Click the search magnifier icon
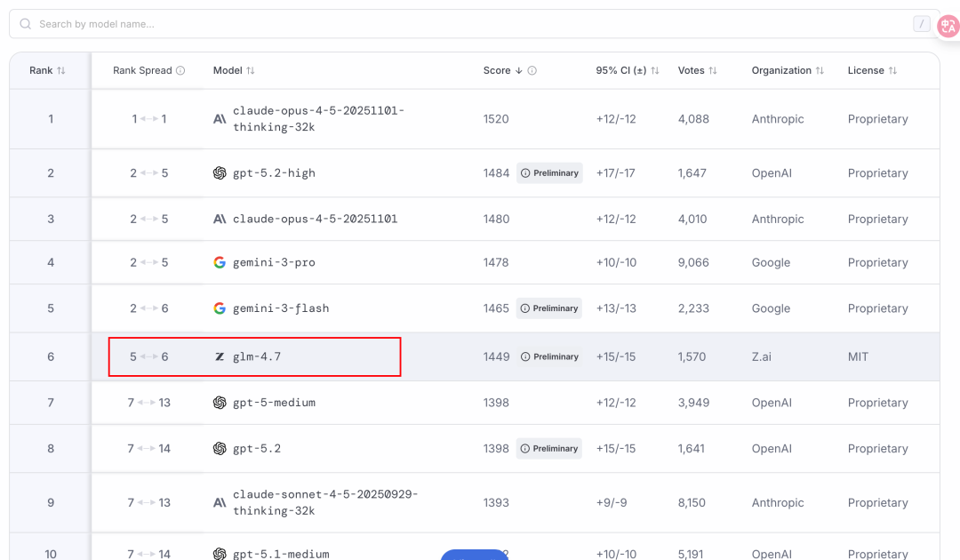Image resolution: width=960 pixels, height=560 pixels. pos(25,24)
